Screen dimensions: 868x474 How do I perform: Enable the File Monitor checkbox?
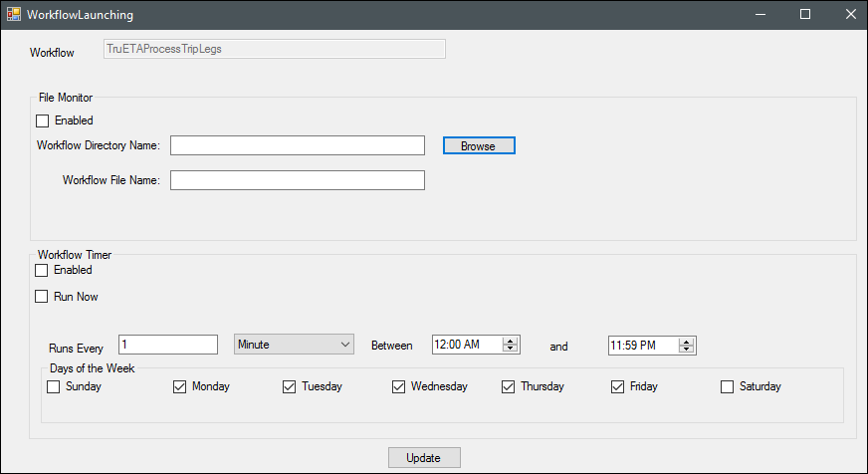(42, 120)
